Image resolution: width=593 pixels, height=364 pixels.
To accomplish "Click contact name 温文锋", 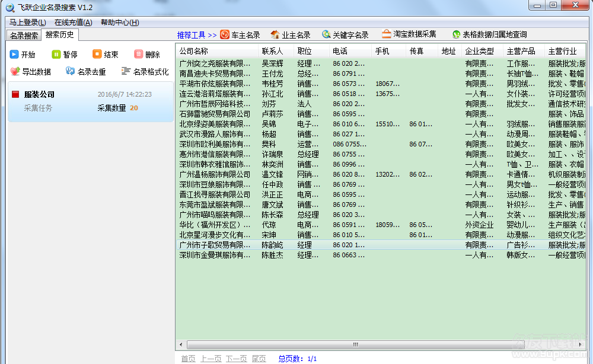I will click(x=272, y=174).
